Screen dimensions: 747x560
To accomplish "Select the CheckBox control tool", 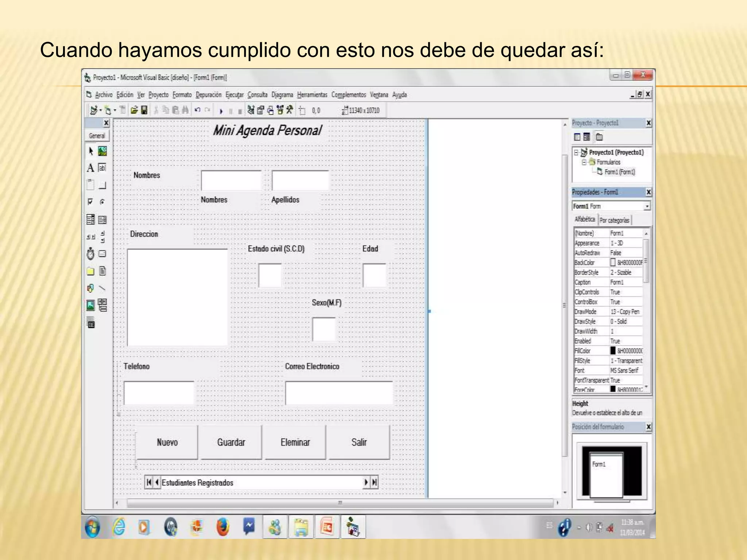I will tap(90, 202).
